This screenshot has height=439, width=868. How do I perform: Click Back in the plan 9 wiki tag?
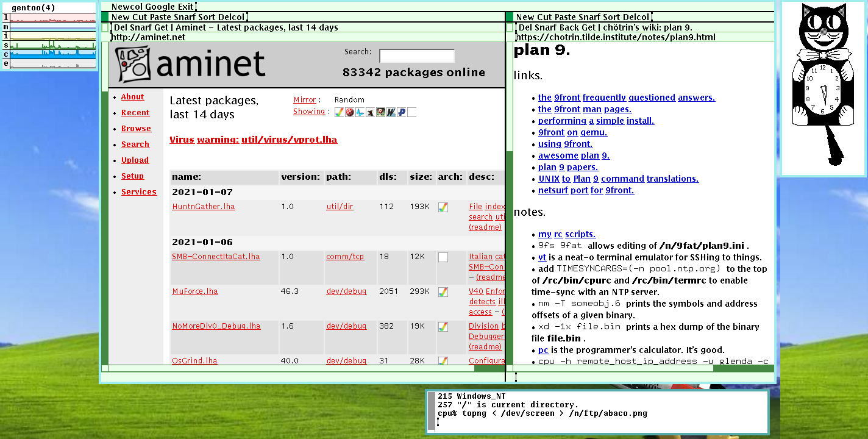[x=569, y=27]
